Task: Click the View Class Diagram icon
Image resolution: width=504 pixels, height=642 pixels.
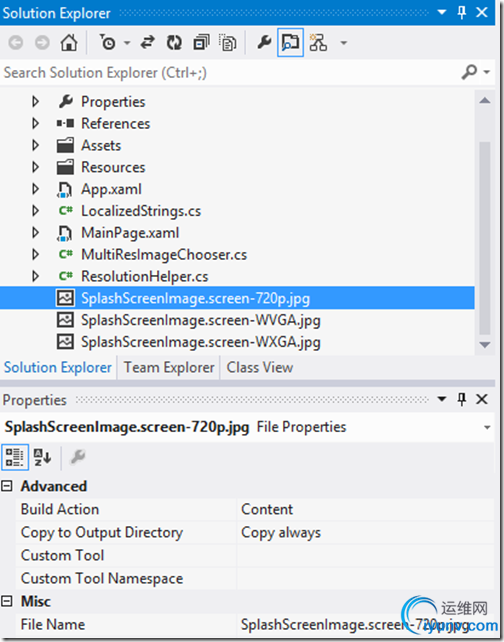Action: 318,43
